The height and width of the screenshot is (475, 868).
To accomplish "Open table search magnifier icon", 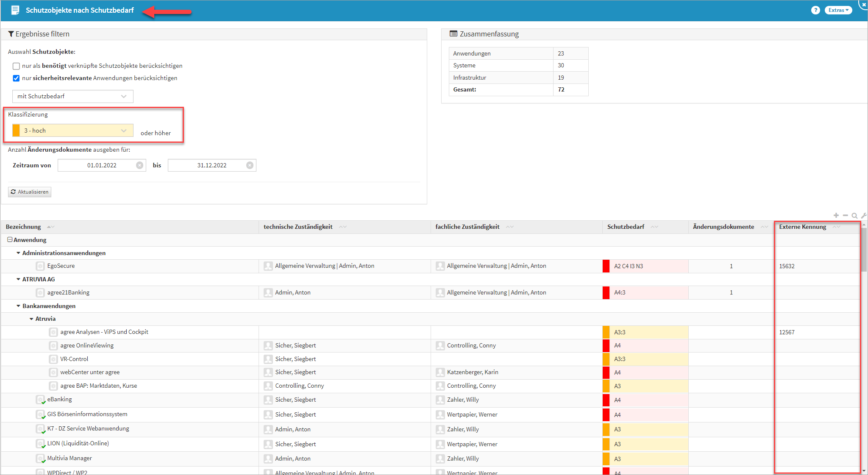I will point(854,216).
